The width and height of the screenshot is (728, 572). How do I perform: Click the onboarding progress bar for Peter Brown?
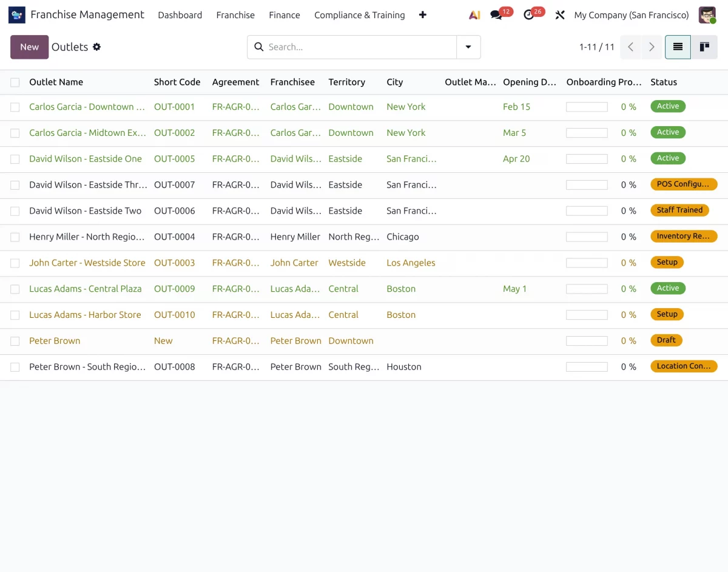[x=587, y=341]
